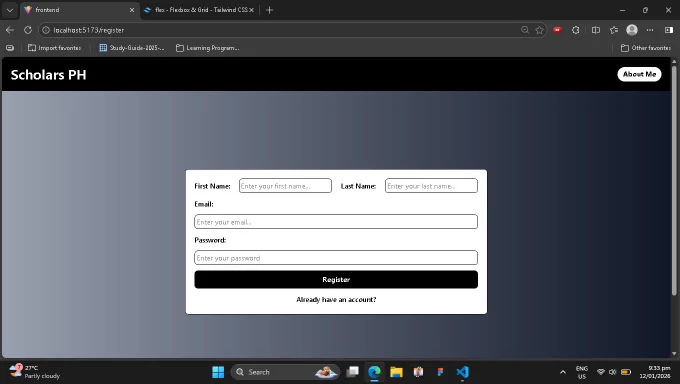680x384 pixels.
Task: Close the frontend tab
Action: pos(132,10)
